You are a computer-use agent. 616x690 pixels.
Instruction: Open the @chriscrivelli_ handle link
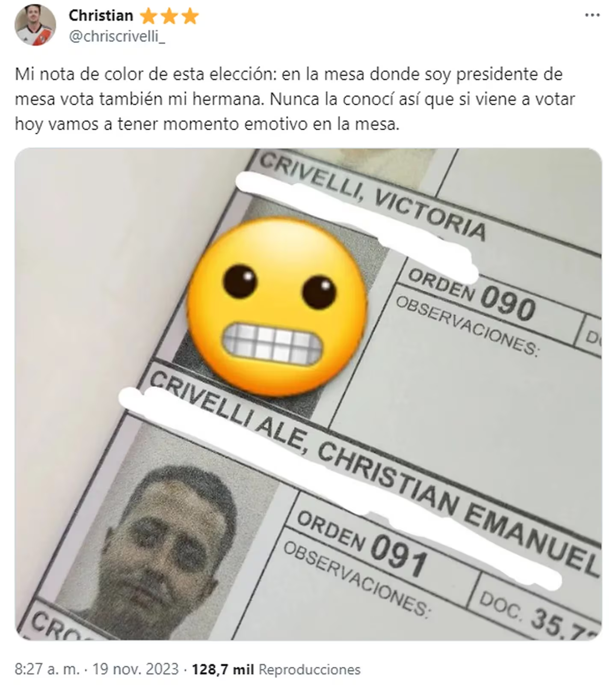(x=117, y=37)
